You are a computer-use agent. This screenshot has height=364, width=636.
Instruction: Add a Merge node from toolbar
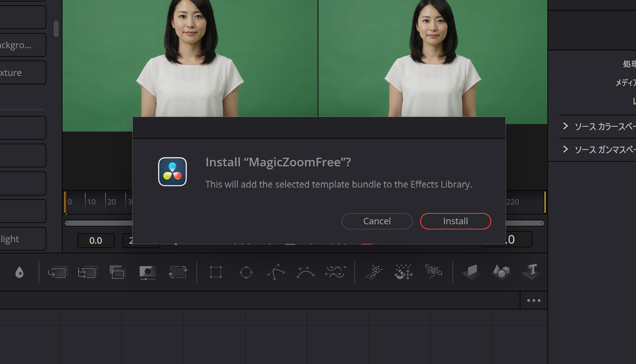[x=58, y=272]
